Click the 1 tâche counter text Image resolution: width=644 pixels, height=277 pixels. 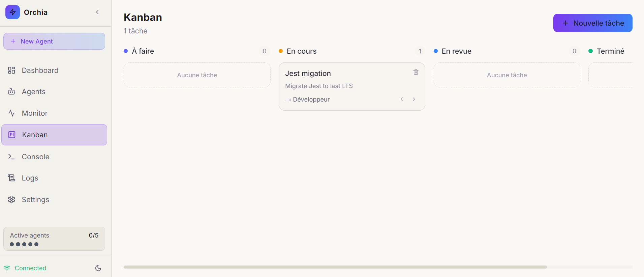pos(135,31)
